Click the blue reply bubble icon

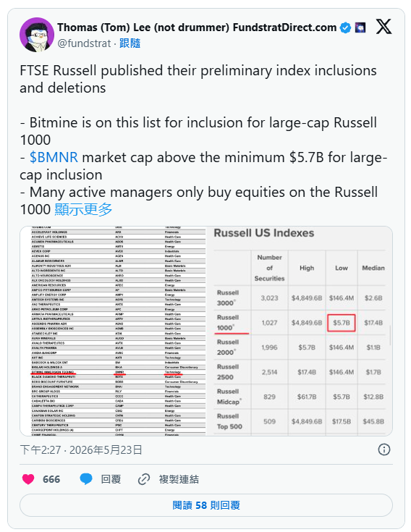pyautogui.click(x=86, y=479)
